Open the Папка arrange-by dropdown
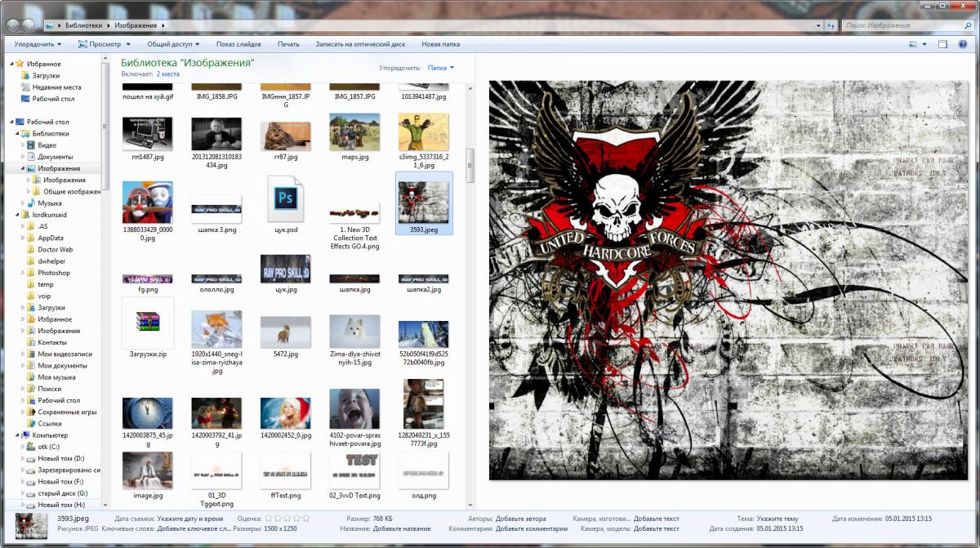980x548 pixels. click(x=441, y=68)
